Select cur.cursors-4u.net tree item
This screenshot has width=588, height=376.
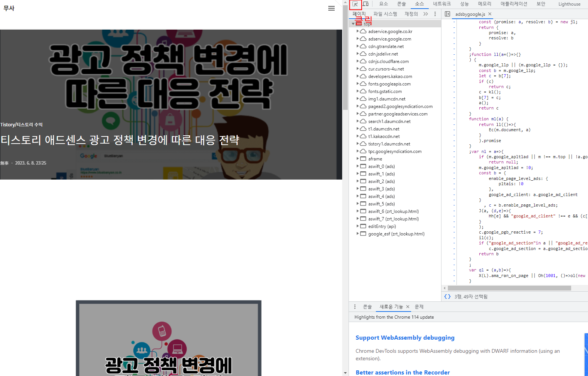386,69
